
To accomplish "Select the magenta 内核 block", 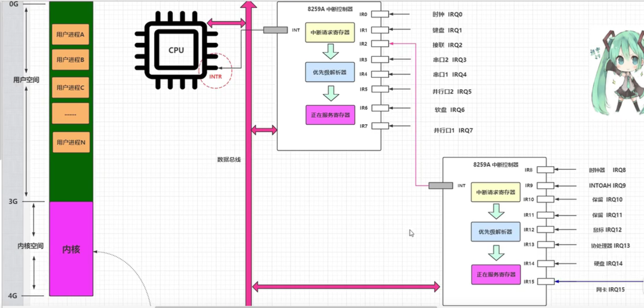I will point(71,249).
